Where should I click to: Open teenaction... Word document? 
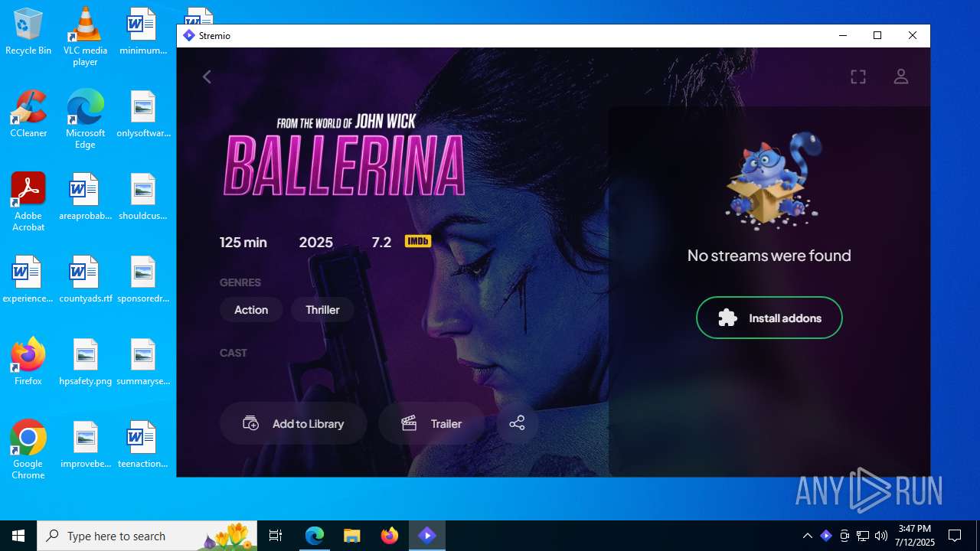(142, 445)
